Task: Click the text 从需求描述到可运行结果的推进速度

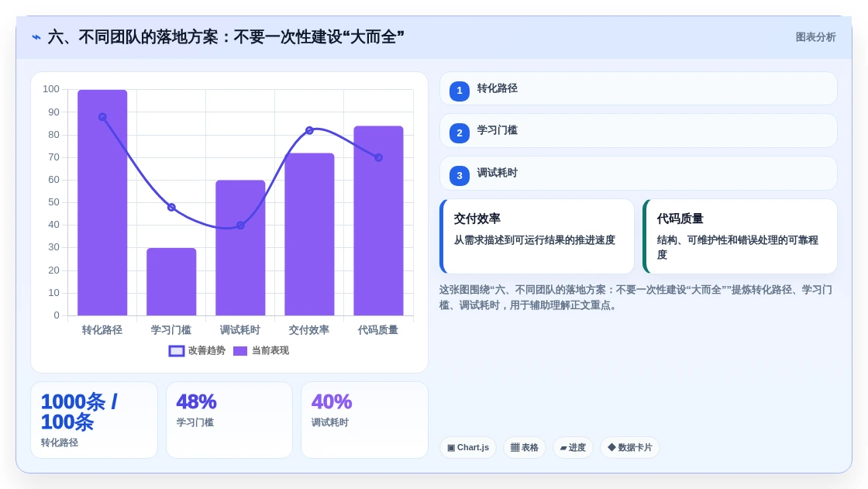Action: pos(535,239)
